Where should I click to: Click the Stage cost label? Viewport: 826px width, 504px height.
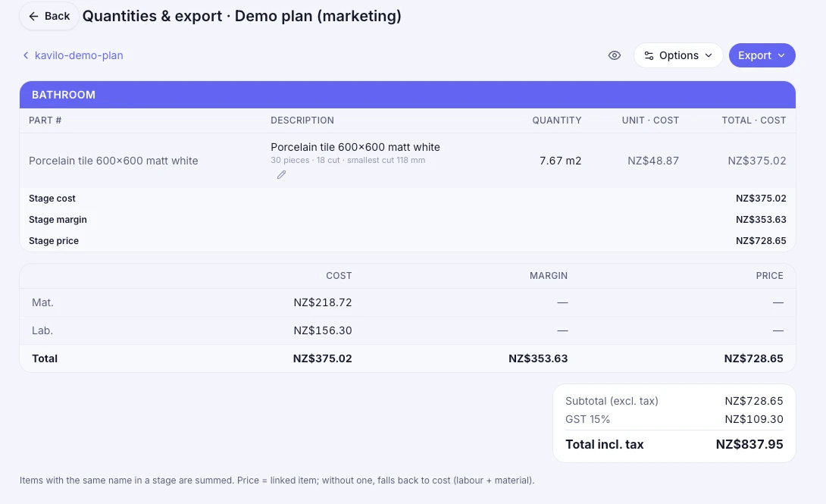tap(52, 199)
